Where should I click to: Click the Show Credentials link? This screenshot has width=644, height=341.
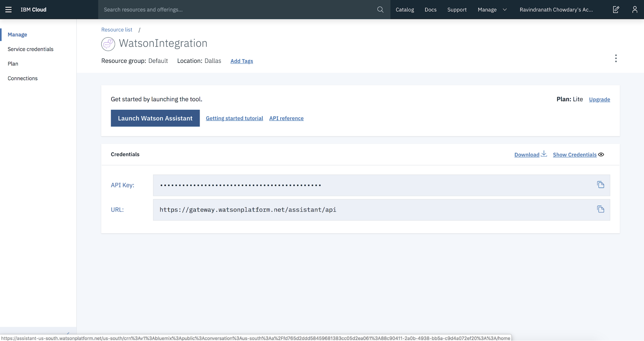coord(574,155)
